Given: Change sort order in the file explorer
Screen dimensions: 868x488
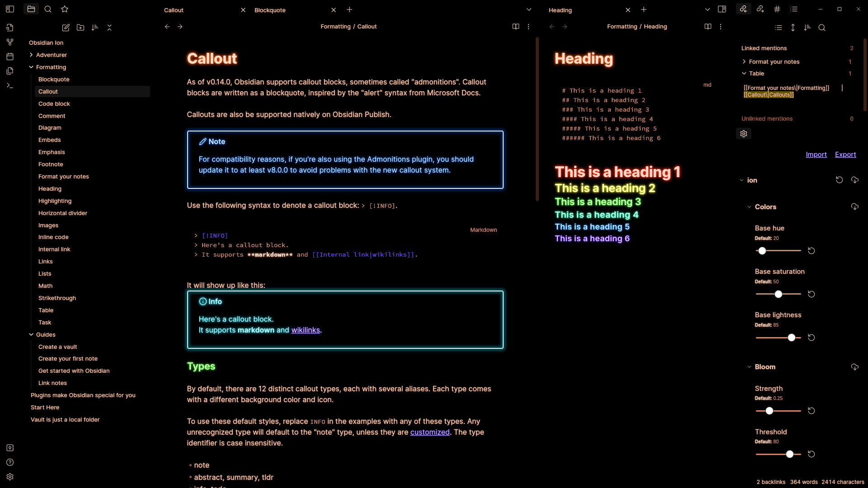Looking at the screenshot, I should tap(95, 28).
